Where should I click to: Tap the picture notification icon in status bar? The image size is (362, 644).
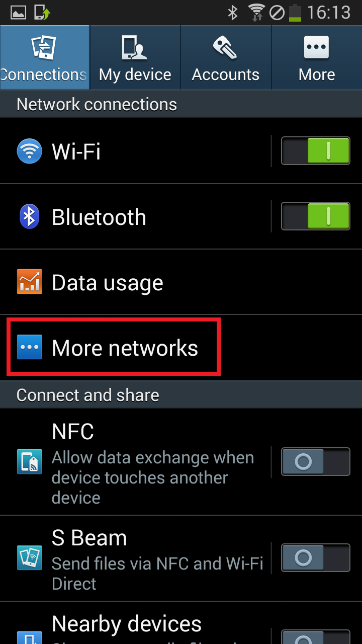[18, 13]
